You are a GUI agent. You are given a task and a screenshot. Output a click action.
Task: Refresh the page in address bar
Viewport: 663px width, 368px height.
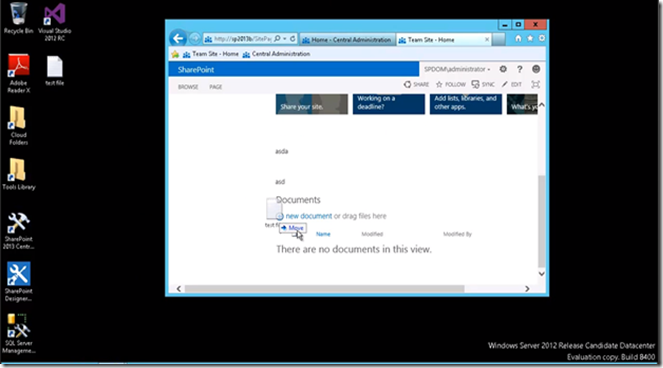click(x=293, y=38)
